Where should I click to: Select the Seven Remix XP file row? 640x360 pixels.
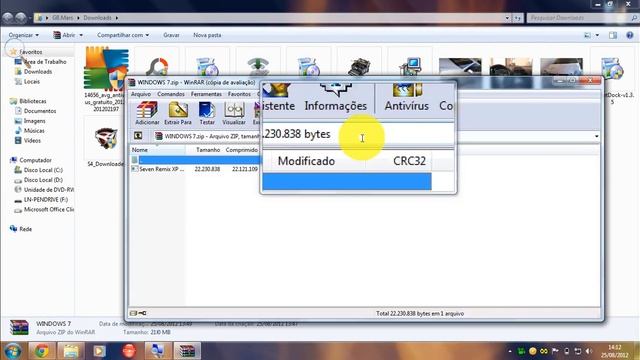click(x=195, y=169)
